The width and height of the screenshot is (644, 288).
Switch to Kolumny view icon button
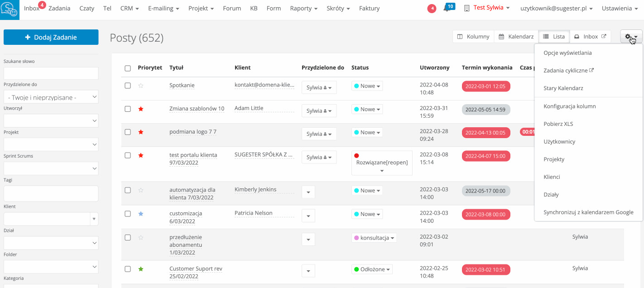(473, 37)
